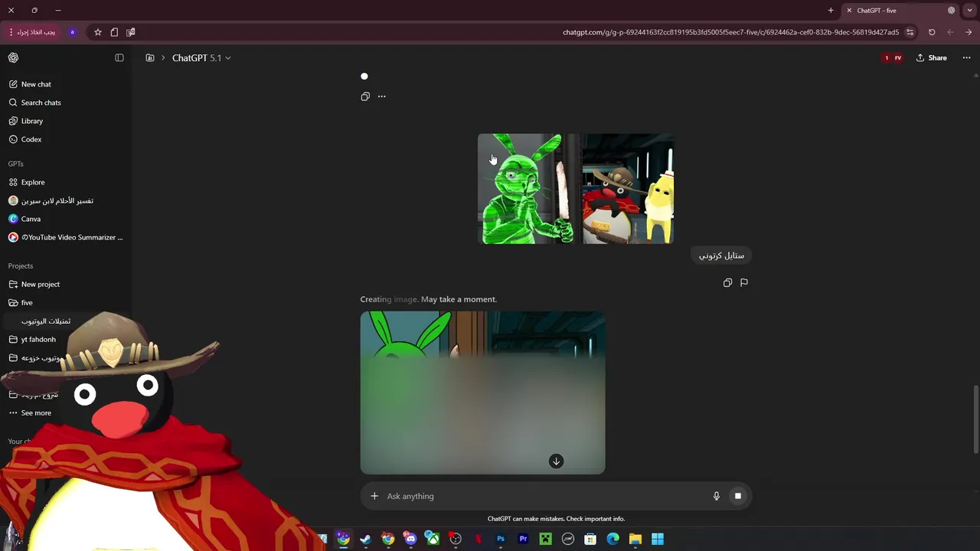The image size is (980, 551).
Task: Open Xbox app from the taskbar
Action: 433,539
